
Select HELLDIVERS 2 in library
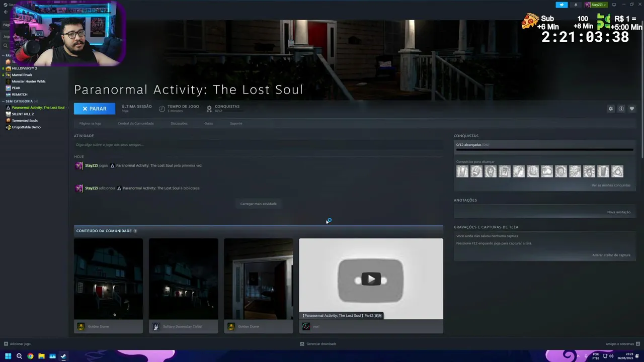pos(24,68)
